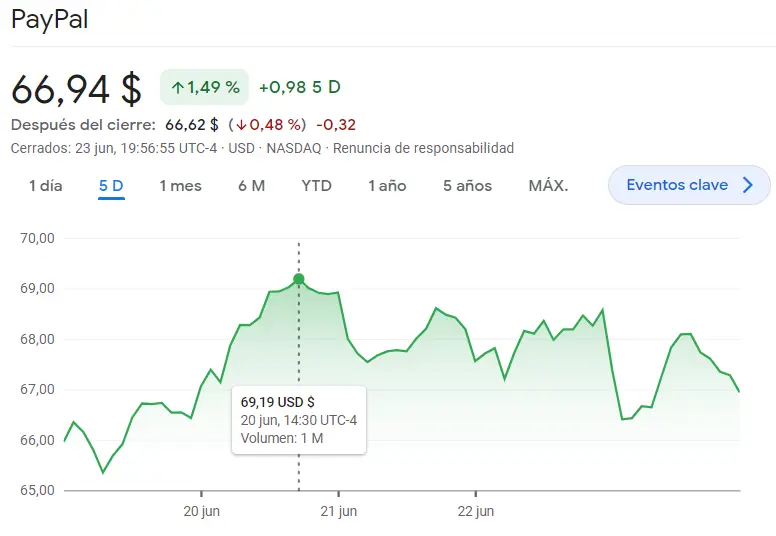
Task: Click the NASDAQ exchange text
Action: point(294,148)
